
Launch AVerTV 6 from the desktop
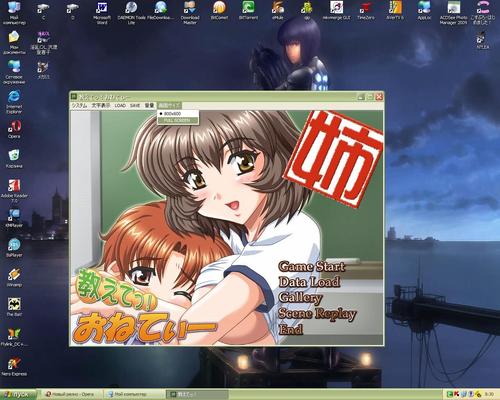click(395, 11)
